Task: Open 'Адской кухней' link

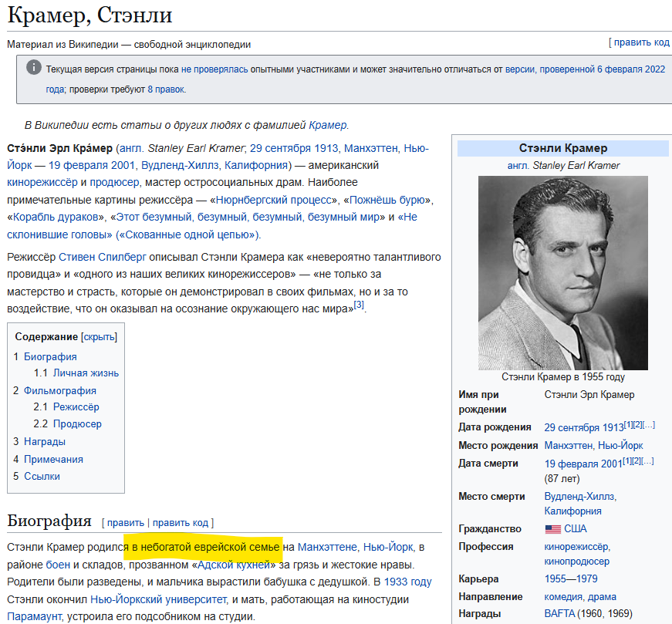Action: tap(234, 565)
